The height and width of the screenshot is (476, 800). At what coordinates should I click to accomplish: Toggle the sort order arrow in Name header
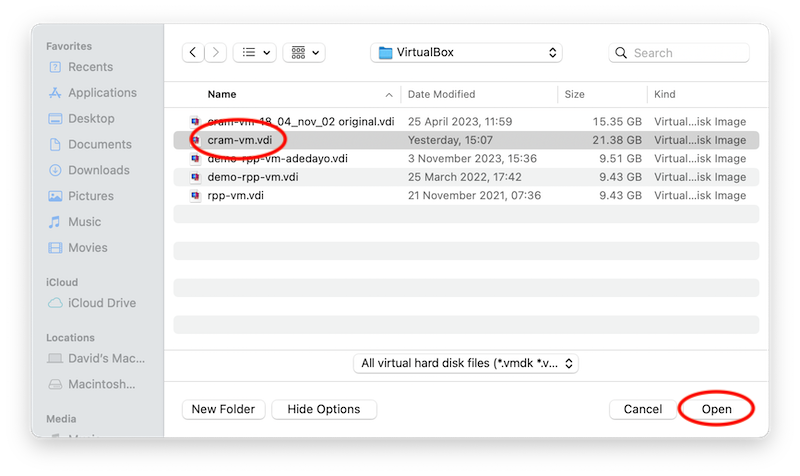389,95
